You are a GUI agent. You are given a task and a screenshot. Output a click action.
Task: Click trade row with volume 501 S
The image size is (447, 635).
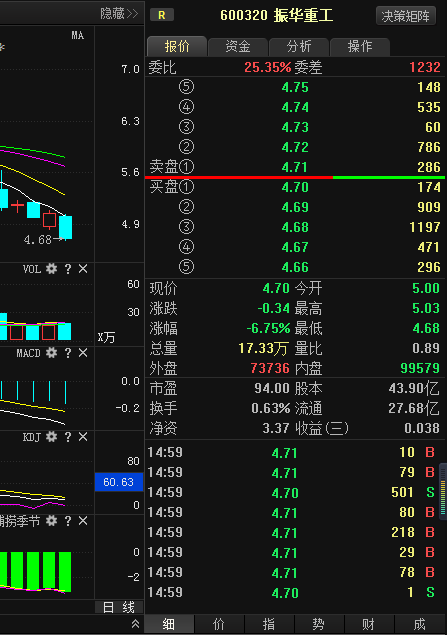coord(292,492)
